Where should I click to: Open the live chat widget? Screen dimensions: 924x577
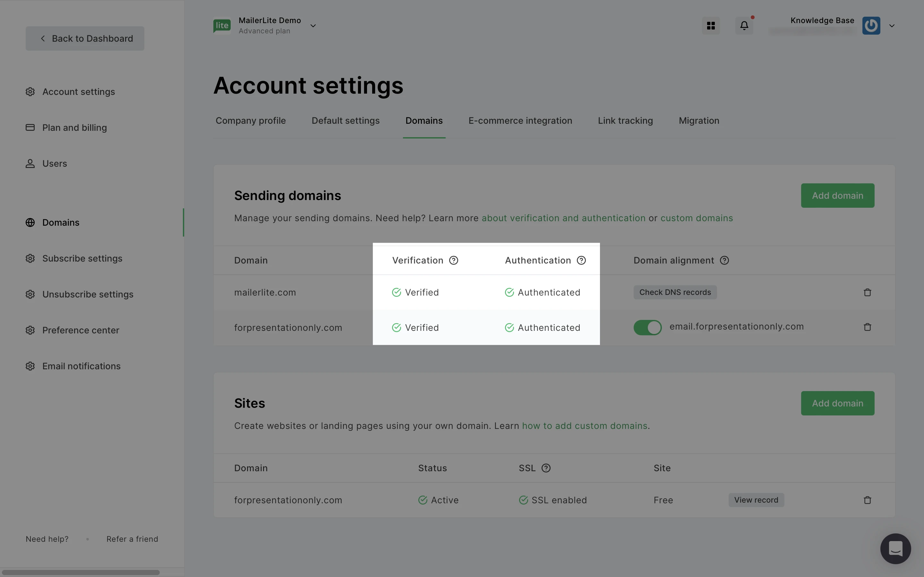[895, 548]
